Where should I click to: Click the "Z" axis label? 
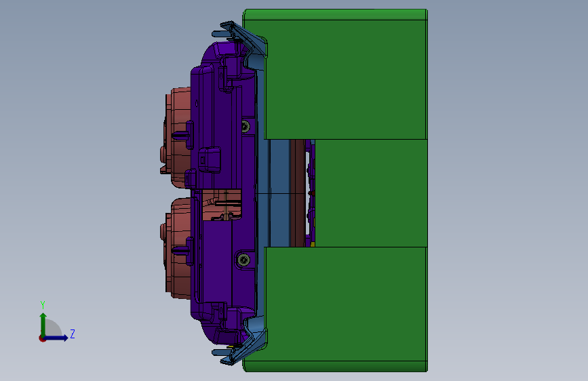[73, 334]
